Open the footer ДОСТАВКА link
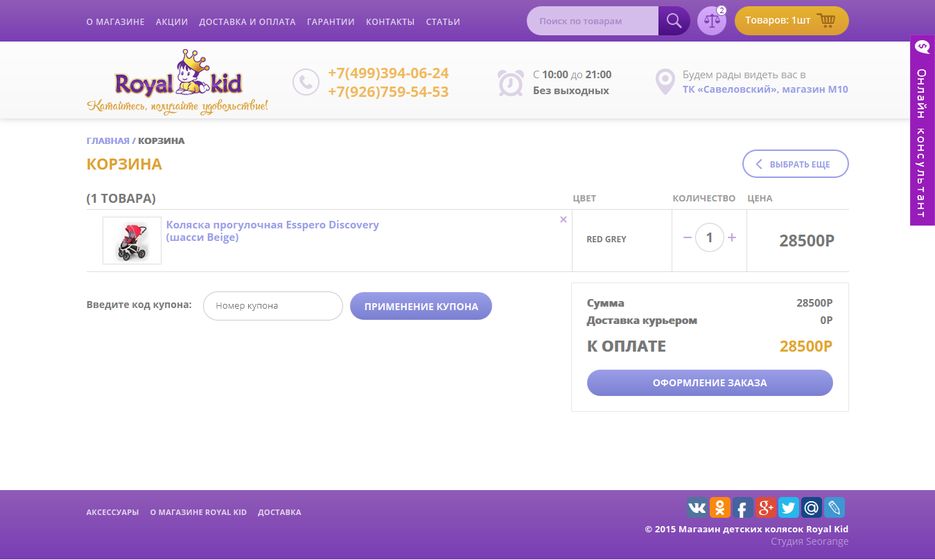This screenshot has height=560, width=935. point(279,512)
